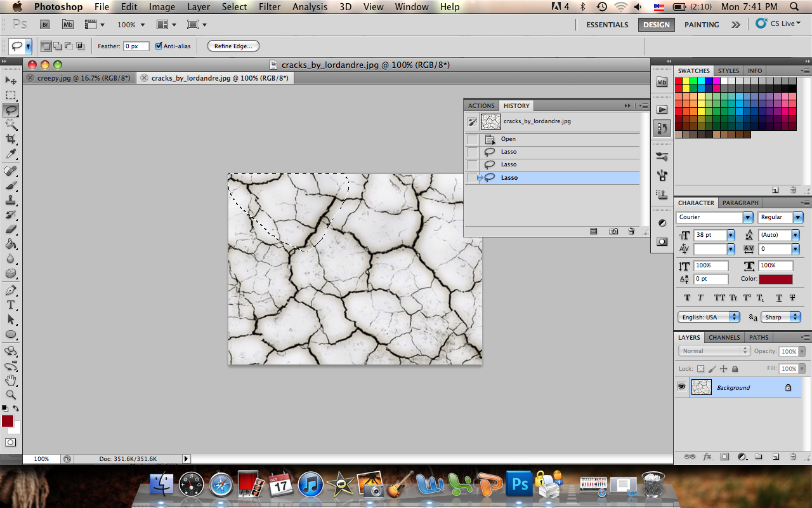Switch to the Channels tab
This screenshot has width=812, height=508.
[724, 337]
